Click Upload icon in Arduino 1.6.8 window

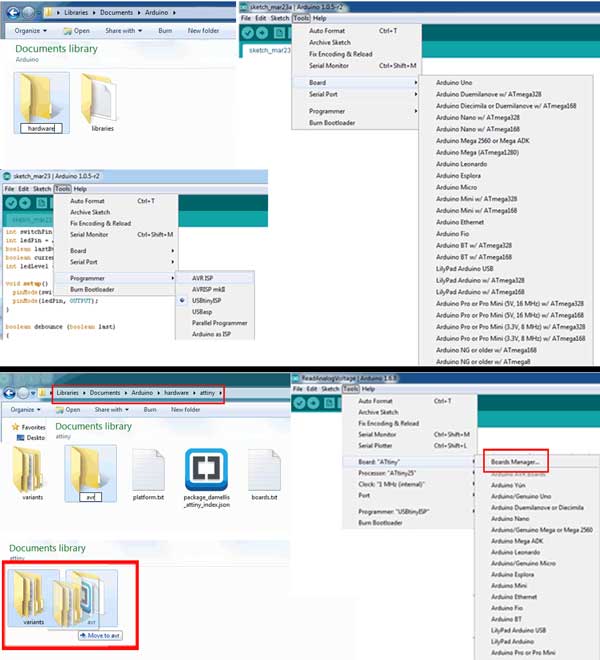[x=313, y=403]
